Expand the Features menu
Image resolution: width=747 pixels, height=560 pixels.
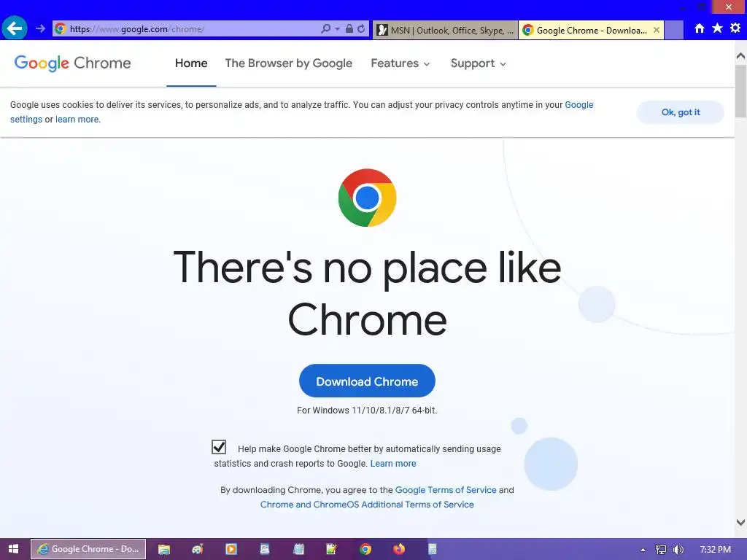coord(400,63)
